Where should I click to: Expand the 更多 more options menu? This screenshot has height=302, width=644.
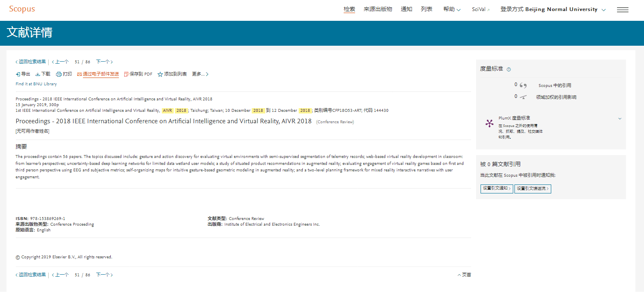coord(200,74)
